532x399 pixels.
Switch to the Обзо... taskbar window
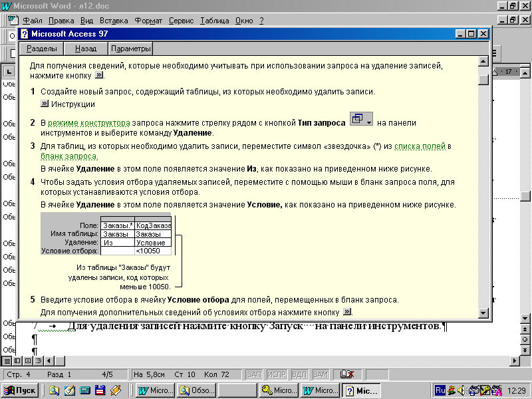(x=196, y=390)
